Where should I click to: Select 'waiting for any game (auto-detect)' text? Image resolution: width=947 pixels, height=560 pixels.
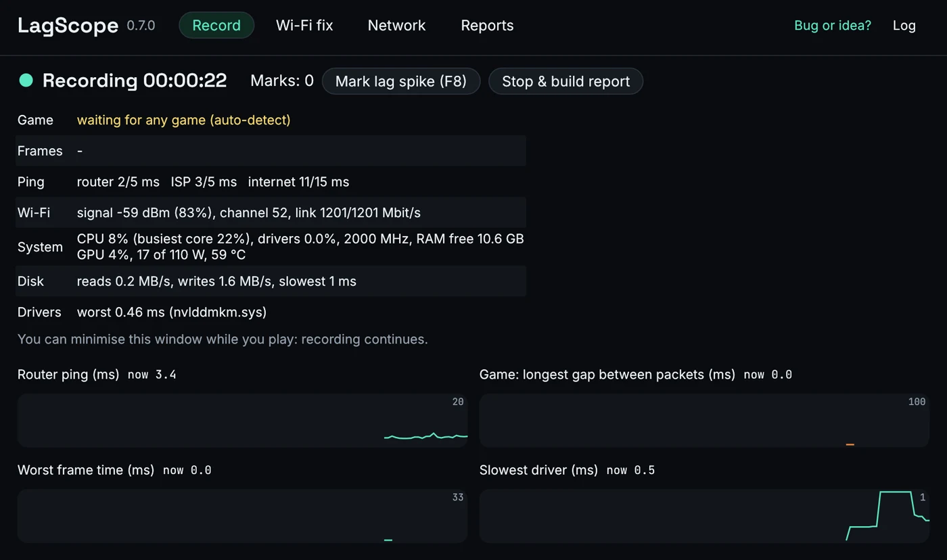tap(183, 120)
